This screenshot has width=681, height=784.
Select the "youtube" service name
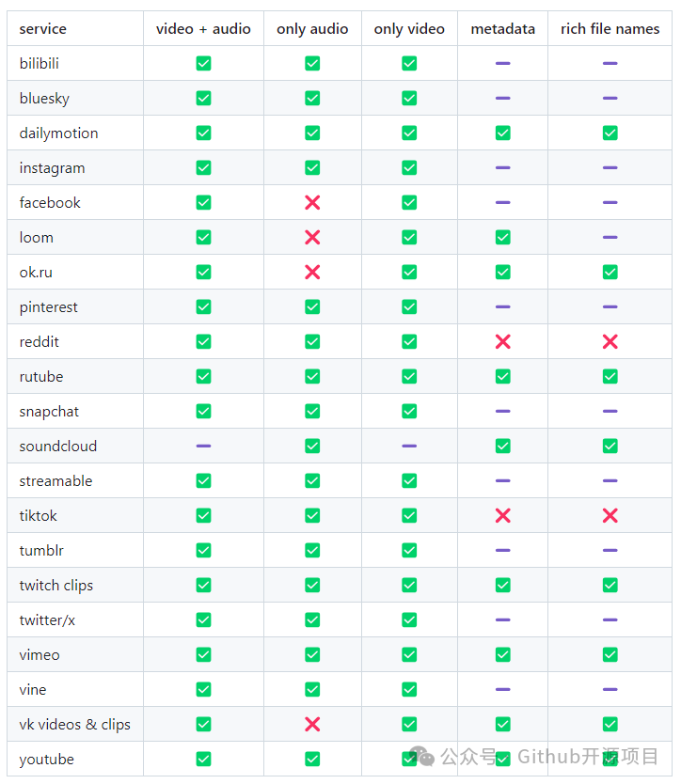point(46,760)
